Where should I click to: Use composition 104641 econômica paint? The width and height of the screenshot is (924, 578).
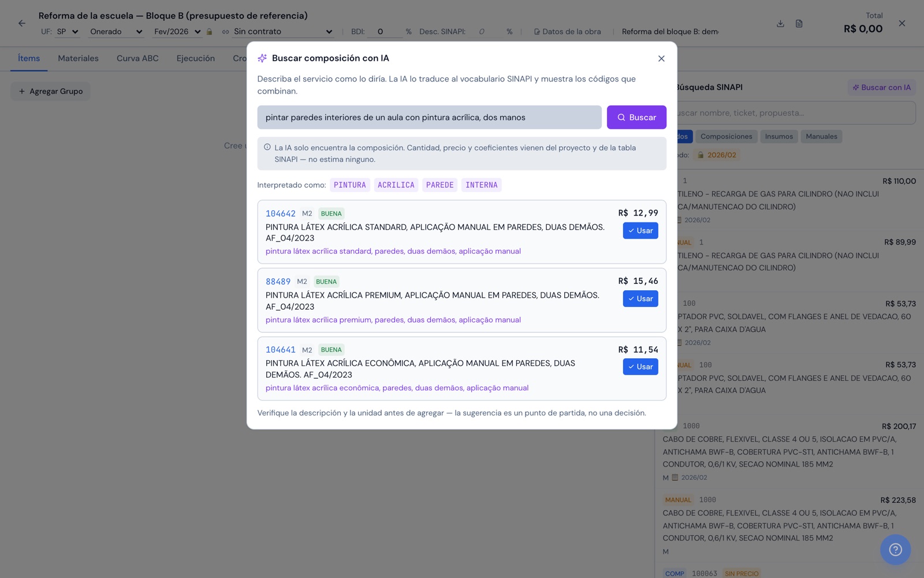(x=640, y=367)
